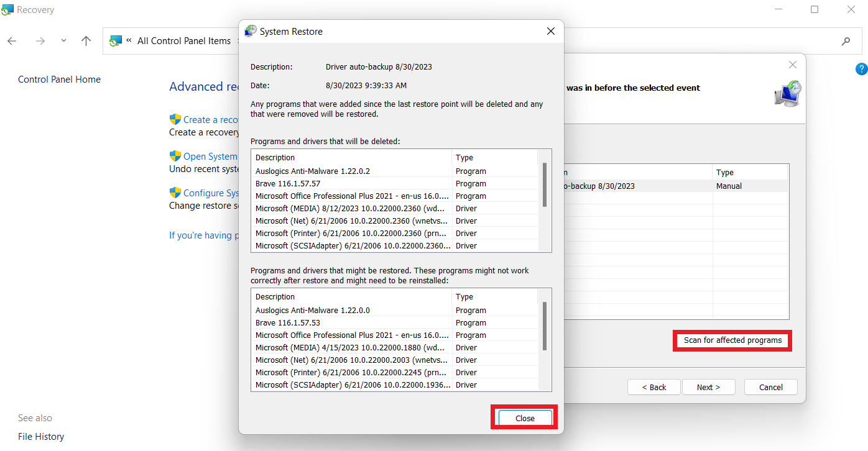Select Microsoft (MEDIA) 4/15/2023 driver row
Viewport: 868px width, 451px height.
[x=395, y=347]
